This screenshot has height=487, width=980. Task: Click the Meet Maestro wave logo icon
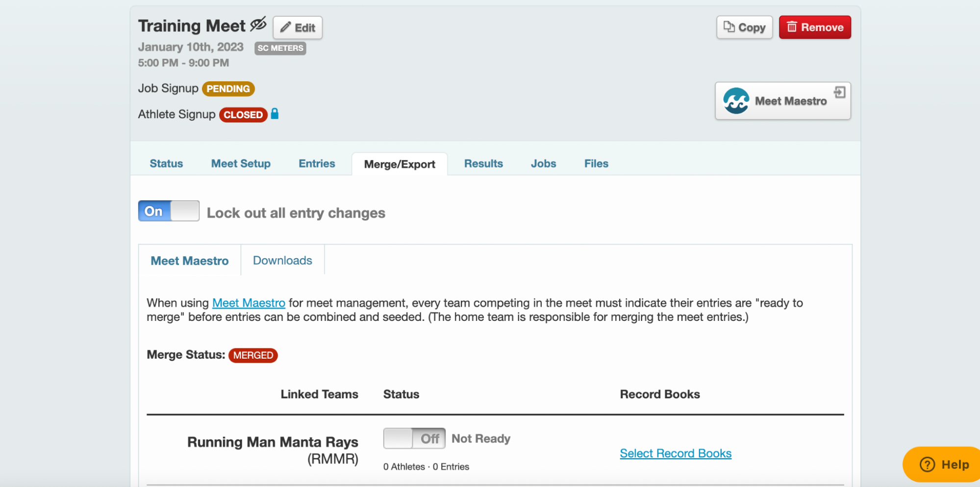[736, 101]
